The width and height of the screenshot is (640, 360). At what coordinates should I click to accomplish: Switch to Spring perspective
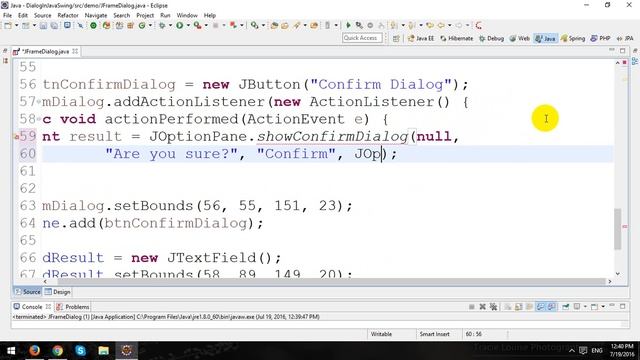click(573, 38)
